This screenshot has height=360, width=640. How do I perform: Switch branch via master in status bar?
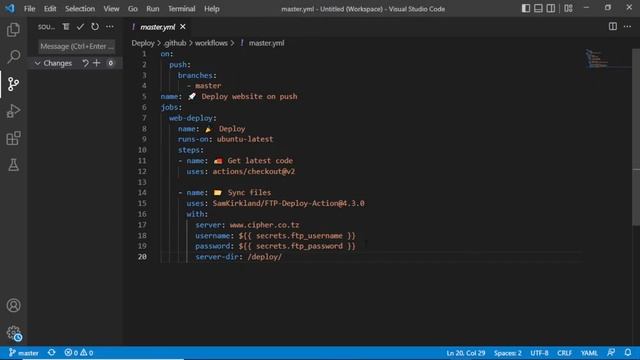(24, 353)
